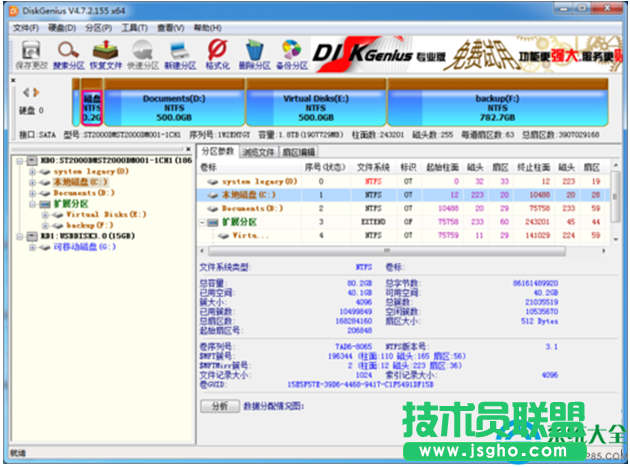Click the 起始柱面 column header
Viewport: 630px width, 467px height.
click(442, 167)
